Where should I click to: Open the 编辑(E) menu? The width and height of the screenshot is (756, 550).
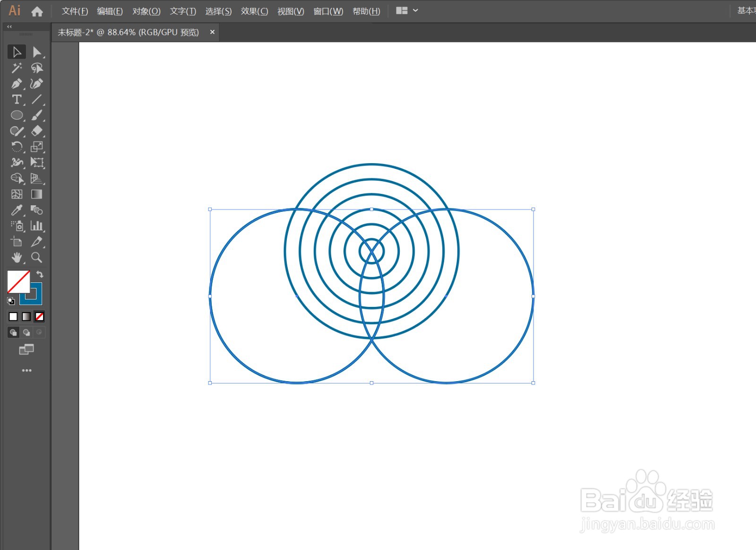pyautogui.click(x=110, y=11)
